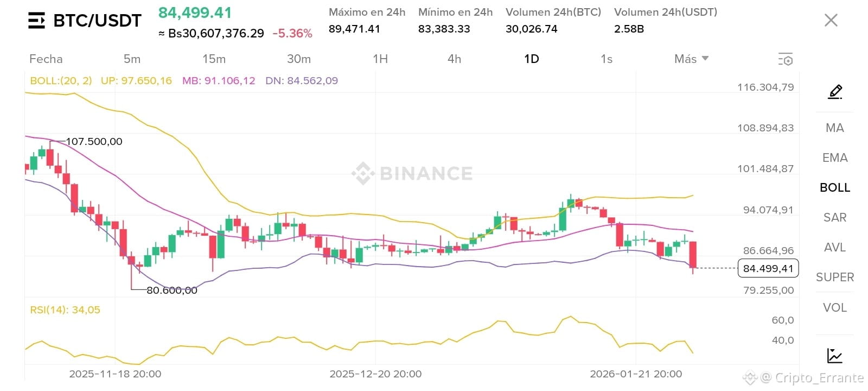This screenshot has width=868, height=391.
Task: Open chart indicator settings icon
Action: (785, 59)
